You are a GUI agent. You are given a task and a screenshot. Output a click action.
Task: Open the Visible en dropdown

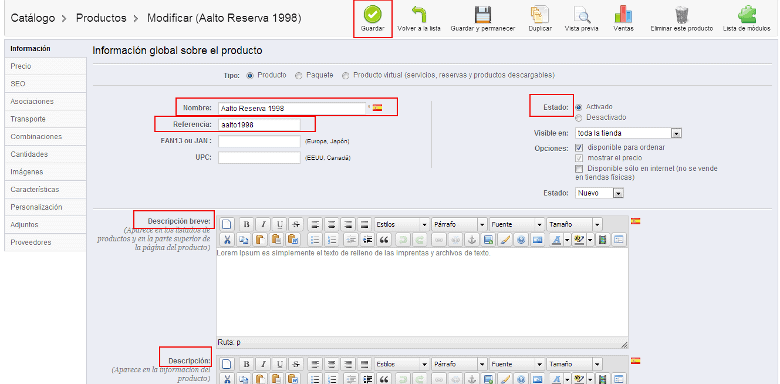pyautogui.click(x=628, y=133)
